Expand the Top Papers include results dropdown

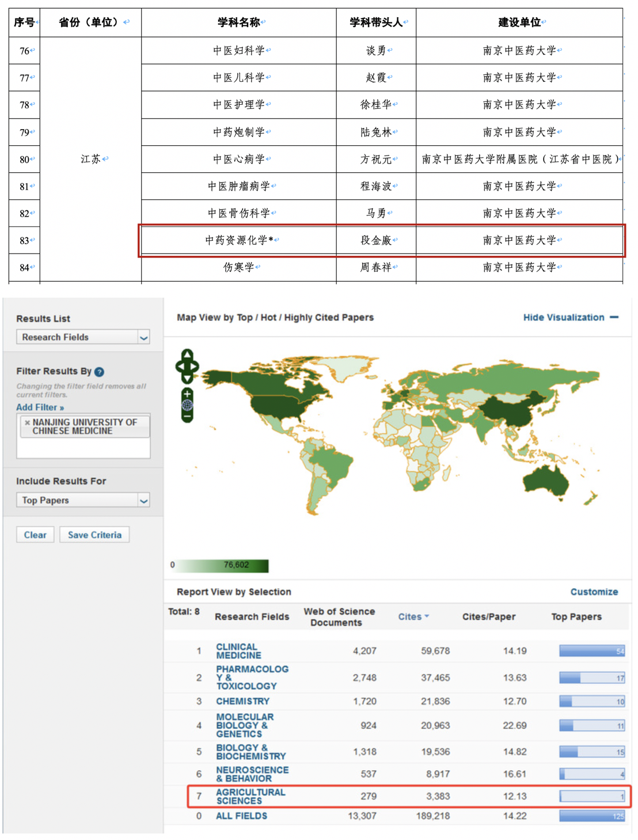coord(83,500)
